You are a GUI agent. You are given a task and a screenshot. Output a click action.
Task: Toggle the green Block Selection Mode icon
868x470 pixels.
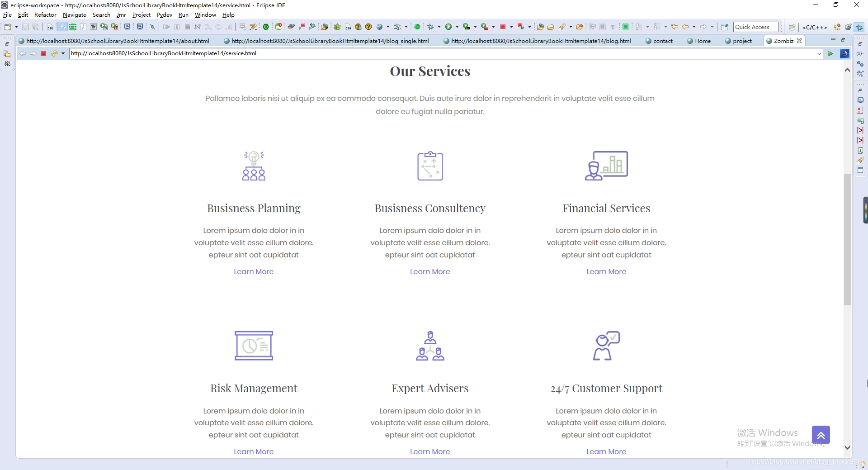pyautogui.click(x=626, y=27)
